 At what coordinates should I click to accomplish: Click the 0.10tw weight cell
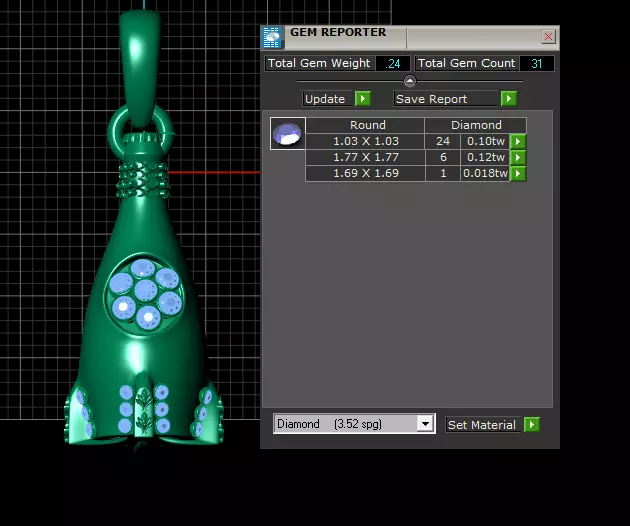pyautogui.click(x=485, y=141)
